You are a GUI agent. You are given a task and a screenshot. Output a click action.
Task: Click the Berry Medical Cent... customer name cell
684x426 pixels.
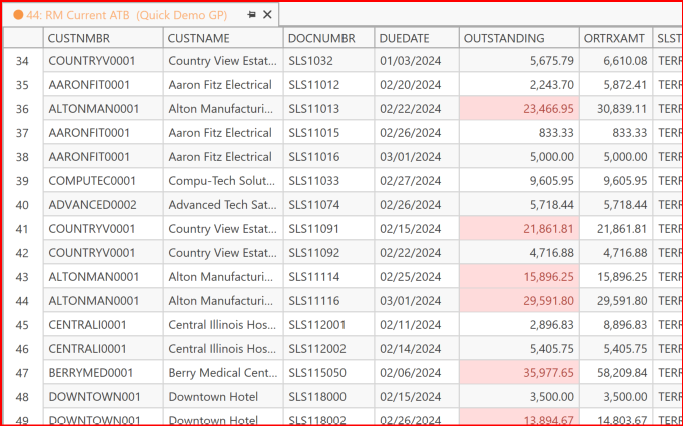tap(223, 372)
